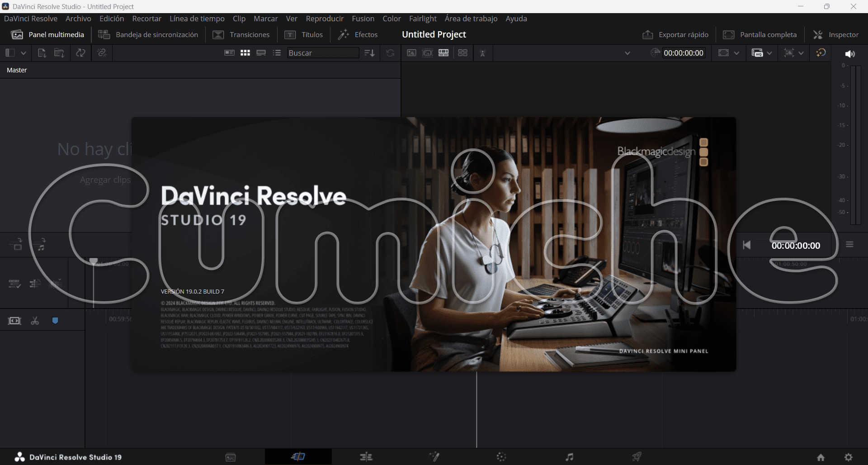Click the Import Media Folder icon
Screen dimensions: 868x465
point(59,53)
